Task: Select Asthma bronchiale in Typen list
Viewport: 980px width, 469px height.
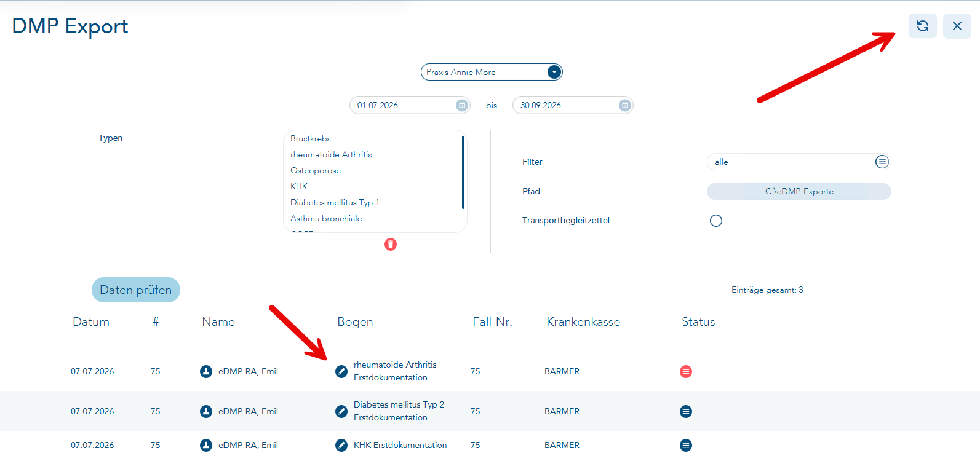Action: click(x=326, y=218)
